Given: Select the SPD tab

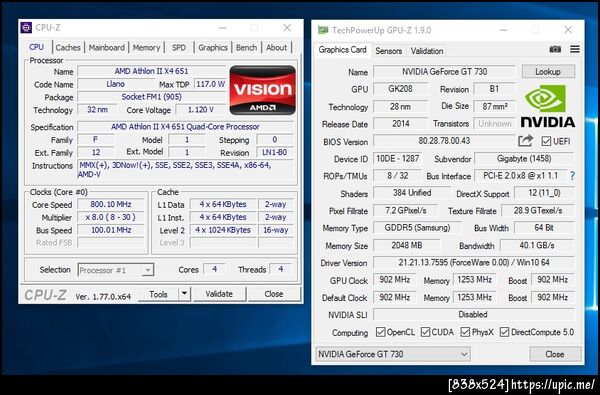Looking at the screenshot, I should [179, 47].
